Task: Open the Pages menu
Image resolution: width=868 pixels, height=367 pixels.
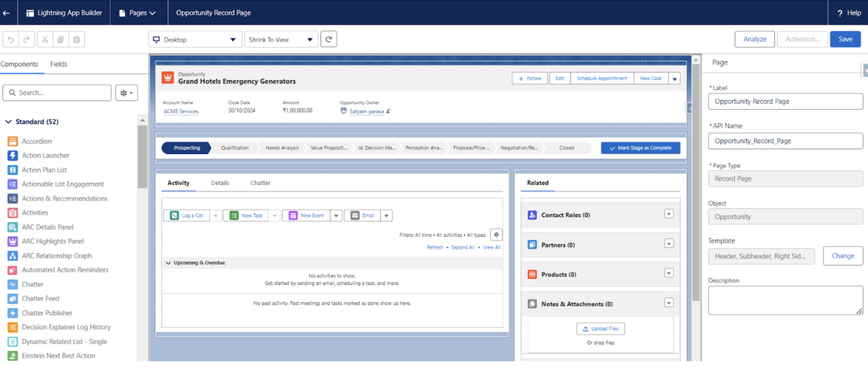Action: (138, 13)
